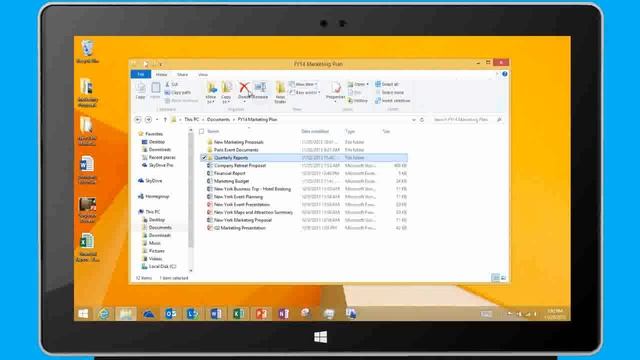Screen dimensions: 640x360
Task: Click Copy path in the ribbon
Action: point(178,92)
